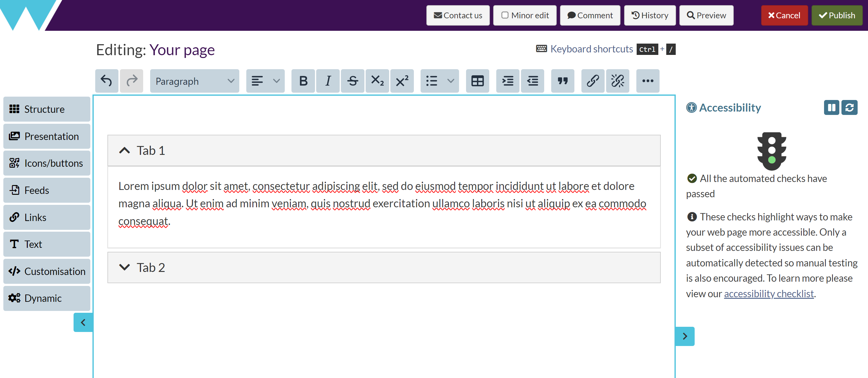Click the insert link icon

coord(593,81)
